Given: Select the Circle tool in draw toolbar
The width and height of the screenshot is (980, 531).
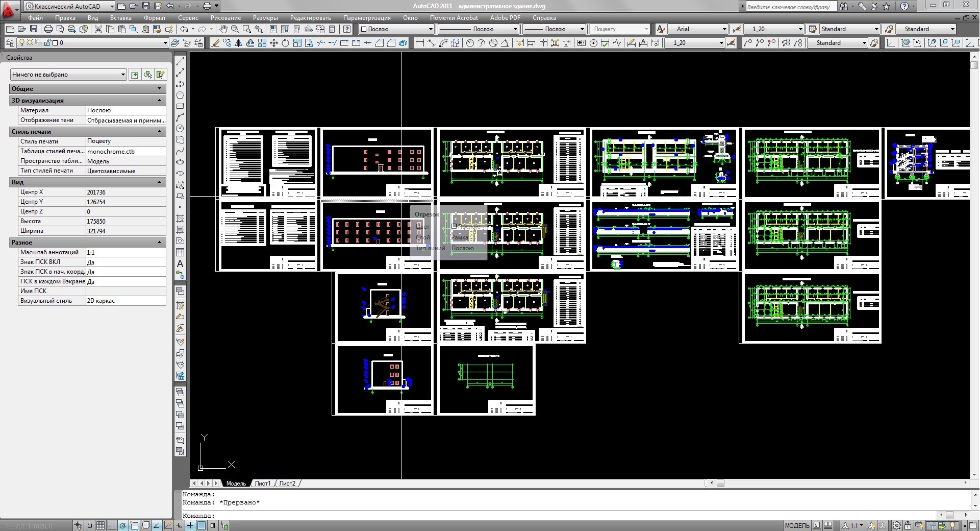Looking at the screenshot, I should click(180, 129).
